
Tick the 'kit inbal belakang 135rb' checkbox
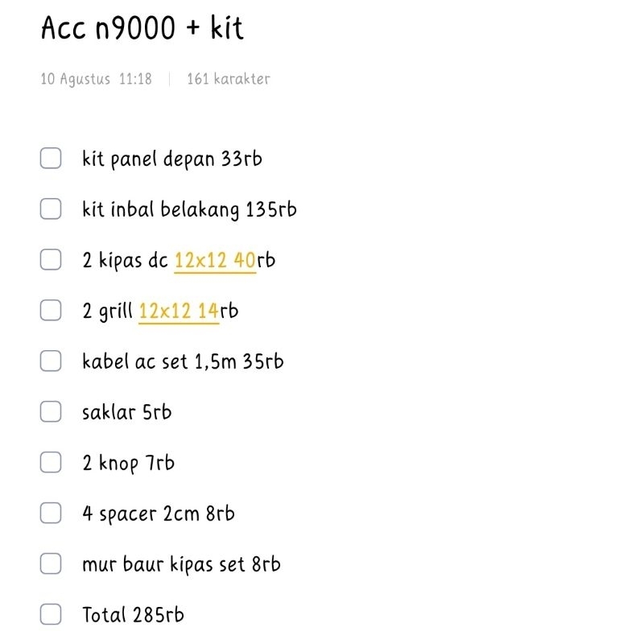51,209
